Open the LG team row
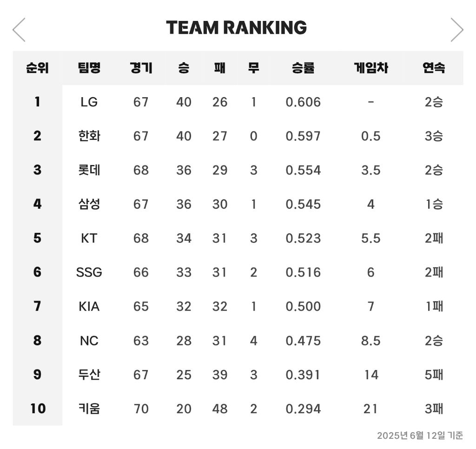 [x=89, y=102]
